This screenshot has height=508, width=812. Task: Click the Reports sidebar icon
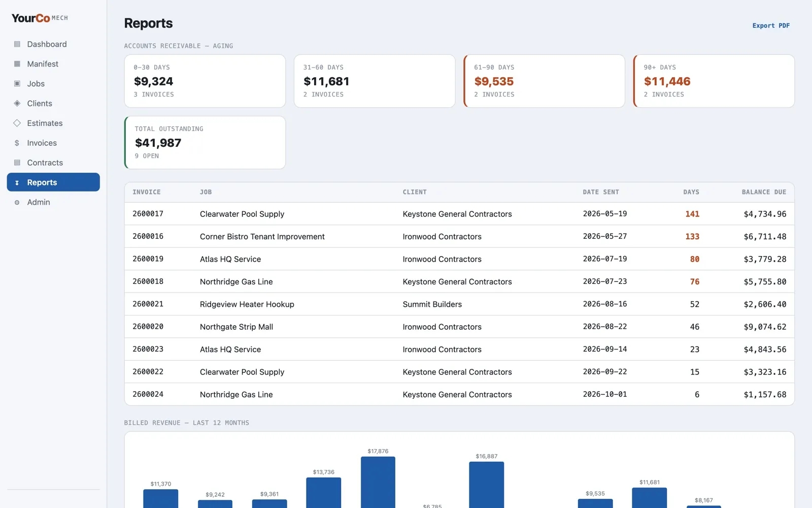[17, 182]
